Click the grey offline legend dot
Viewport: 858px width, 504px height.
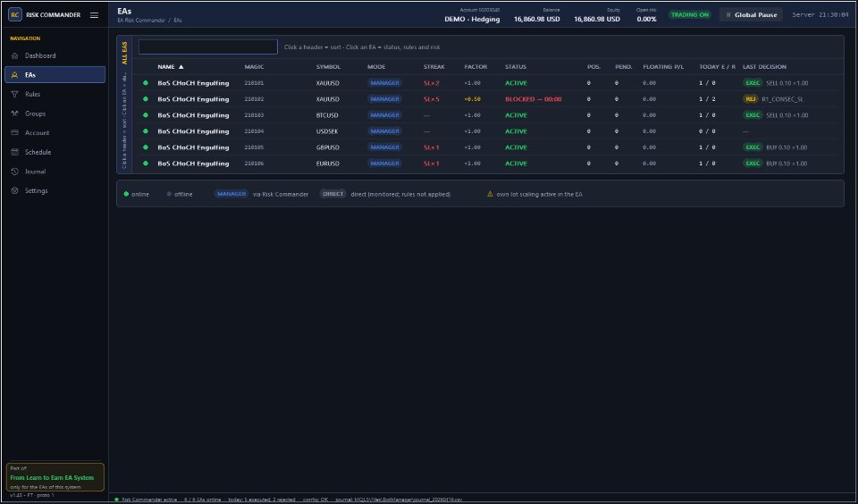pyautogui.click(x=169, y=194)
